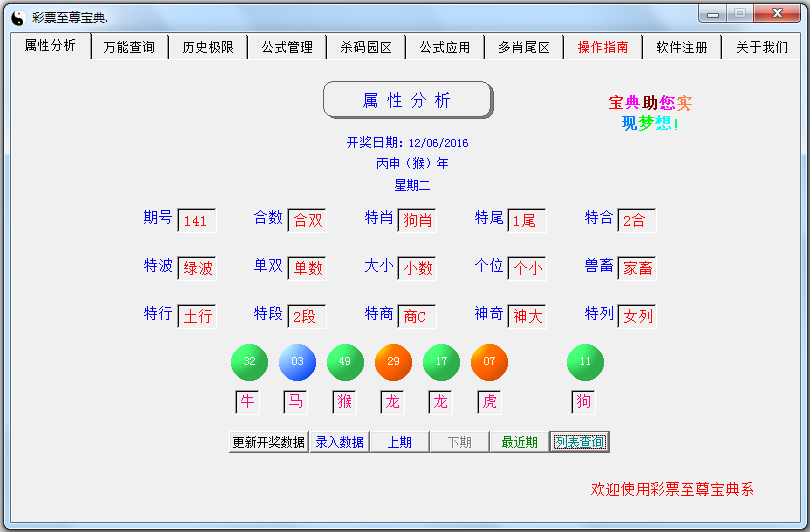Viewport: 810px width, 532px height.
Task: Open the 历史极限 tab
Action: pos(208,48)
